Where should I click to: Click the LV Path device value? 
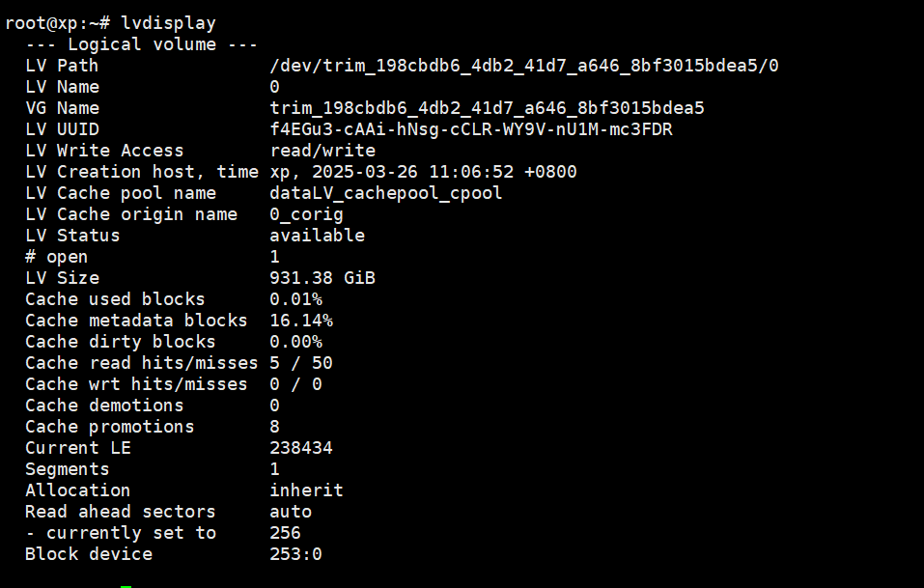(524, 66)
